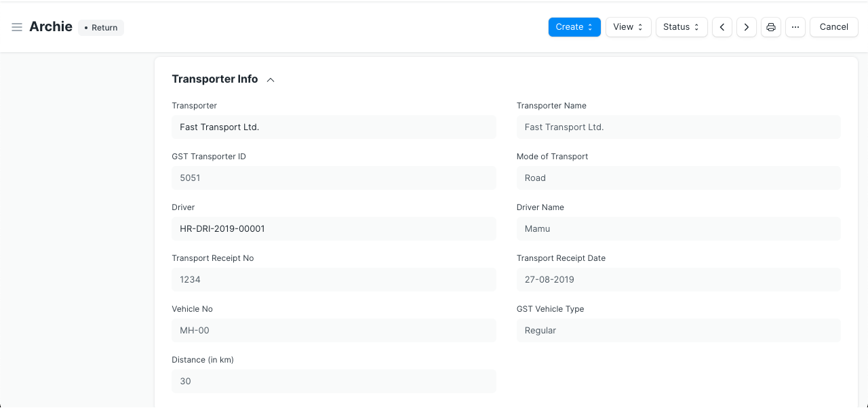Click the Transport Receipt Date field
This screenshot has height=408, width=868.
tap(678, 279)
